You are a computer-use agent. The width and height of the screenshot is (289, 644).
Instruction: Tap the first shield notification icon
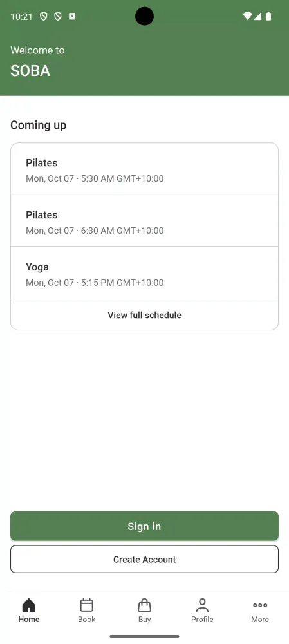coord(44,17)
